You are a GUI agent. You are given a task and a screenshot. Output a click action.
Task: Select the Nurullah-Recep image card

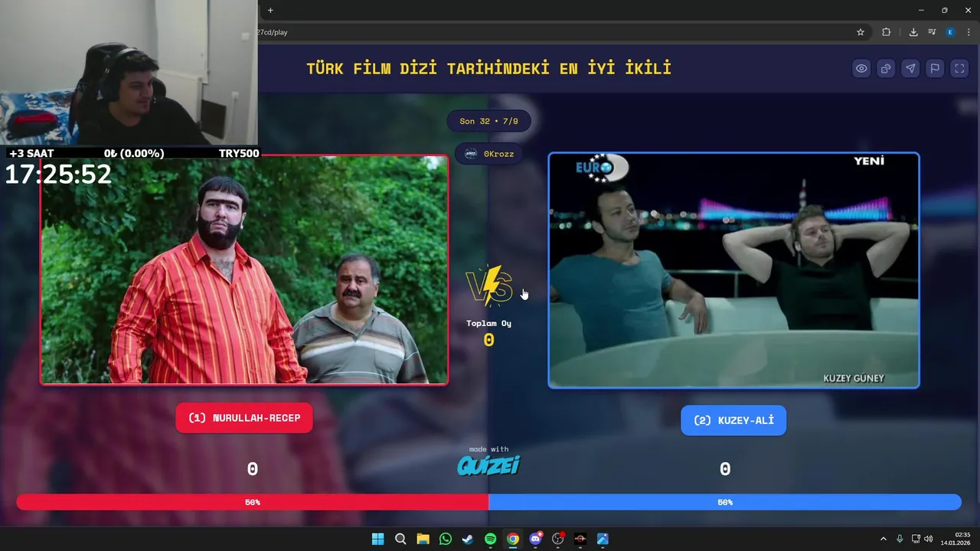244,269
